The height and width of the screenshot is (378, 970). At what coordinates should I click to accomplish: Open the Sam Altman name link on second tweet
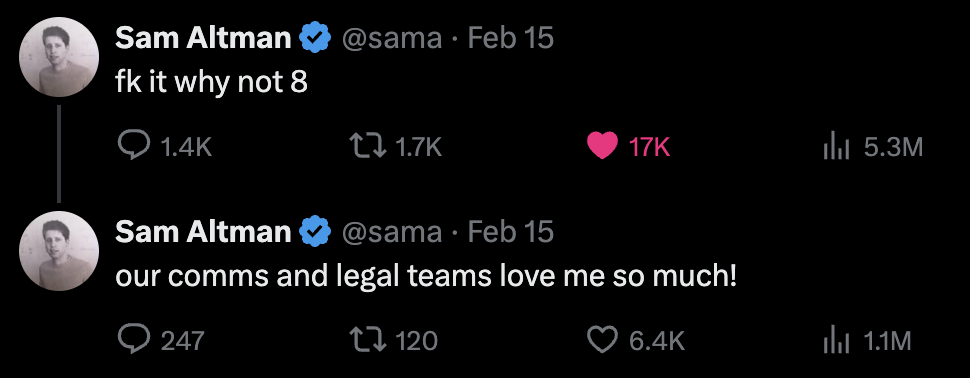tap(203, 232)
